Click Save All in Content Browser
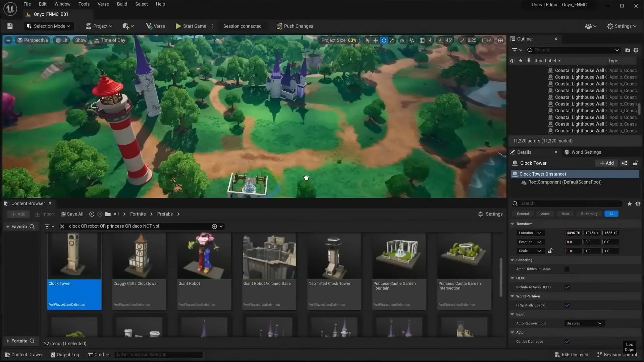This screenshot has height=362, width=644. (72, 214)
